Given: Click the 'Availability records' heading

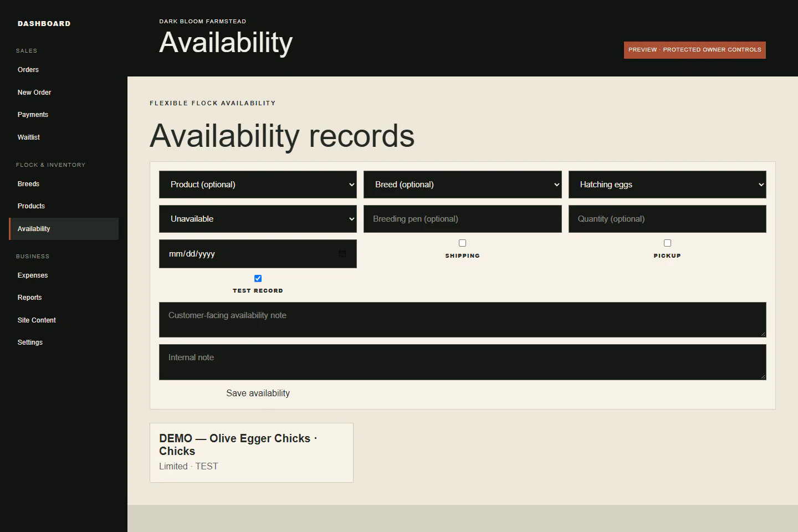Looking at the screenshot, I should coord(282,136).
